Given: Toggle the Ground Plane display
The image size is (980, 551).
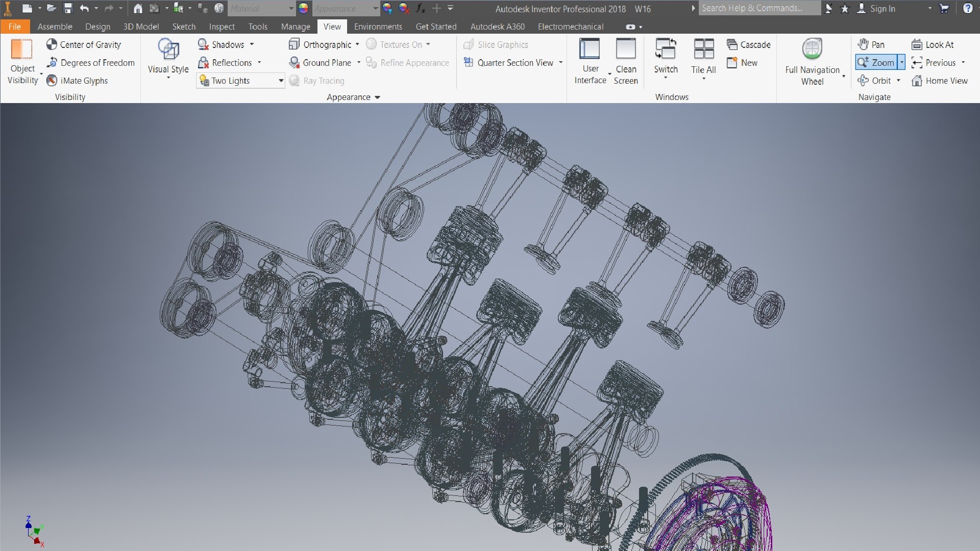Looking at the screenshot, I should (x=320, y=63).
